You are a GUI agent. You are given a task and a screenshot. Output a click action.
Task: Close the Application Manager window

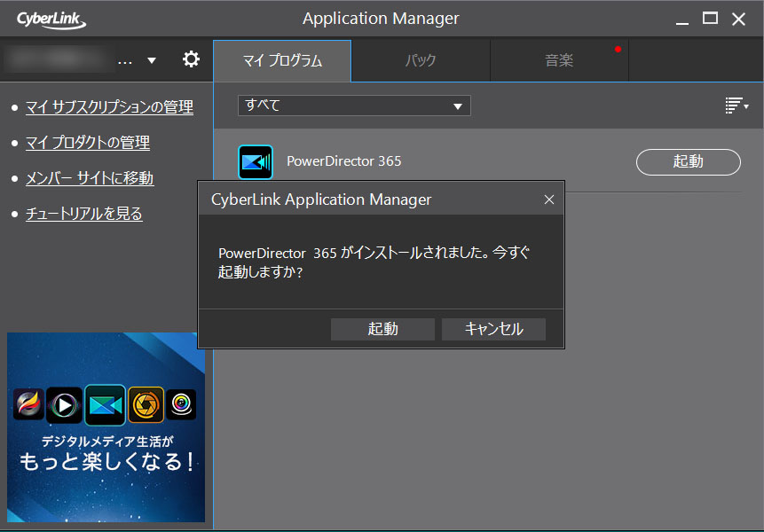point(738,19)
